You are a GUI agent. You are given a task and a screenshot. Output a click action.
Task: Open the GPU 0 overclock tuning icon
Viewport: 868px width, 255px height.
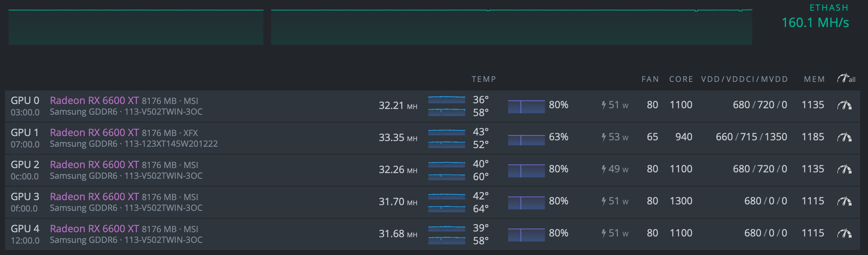coord(844,105)
